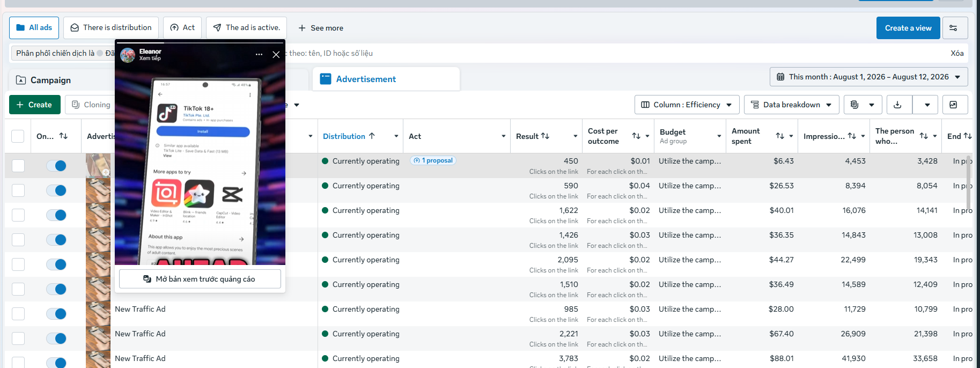980x368 pixels.
Task: Select The ad is active view
Action: [x=246, y=27]
